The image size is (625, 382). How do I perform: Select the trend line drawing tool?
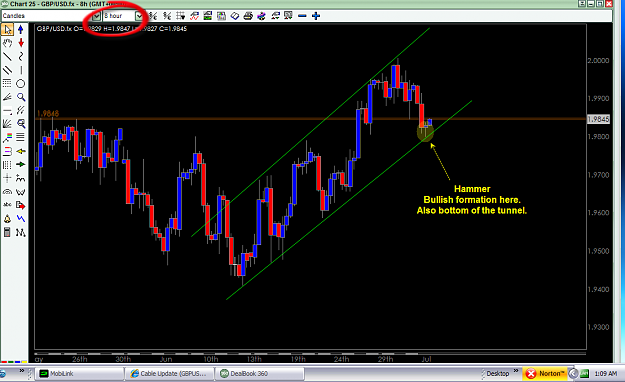point(7,57)
